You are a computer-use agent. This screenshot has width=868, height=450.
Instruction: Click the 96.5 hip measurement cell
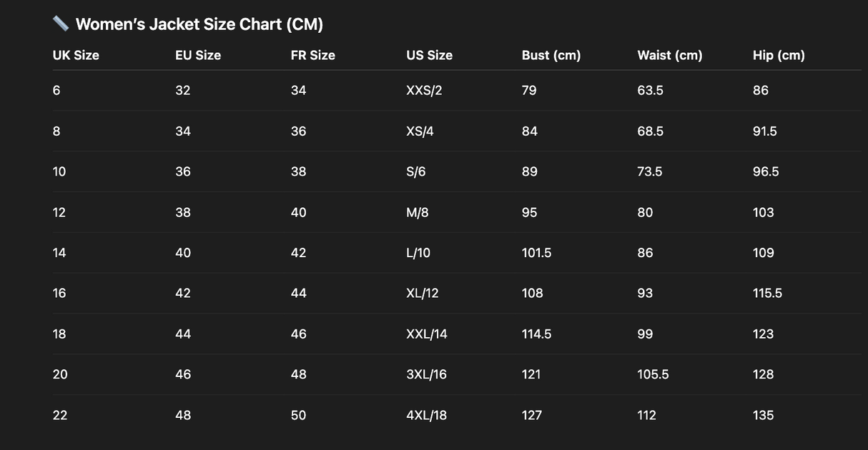tap(766, 171)
